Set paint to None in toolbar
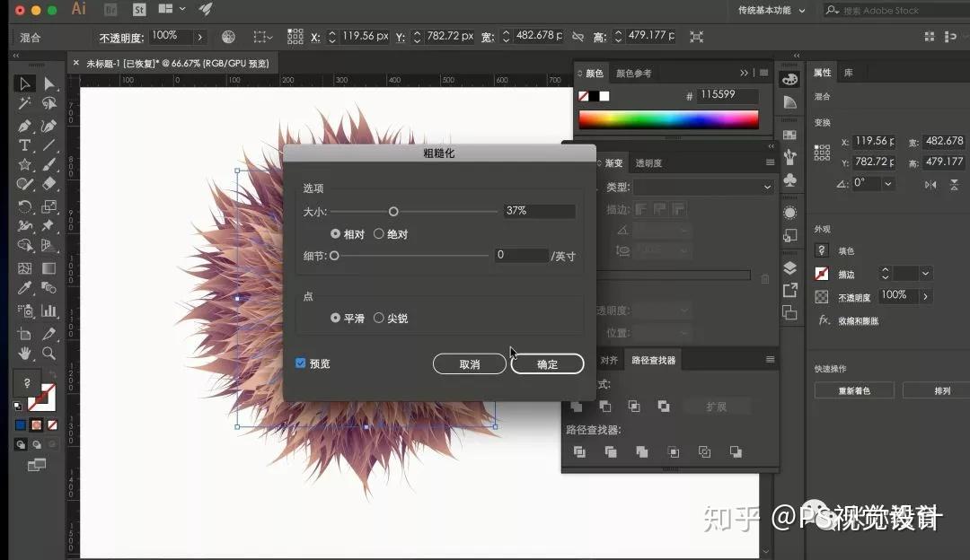 coord(53,425)
